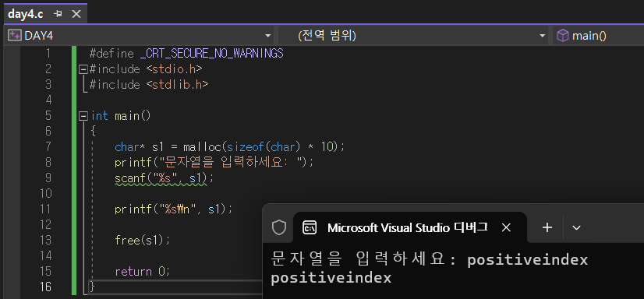Click the input prompt line in console
Screen dimensions: 644x299
[x=430, y=260]
